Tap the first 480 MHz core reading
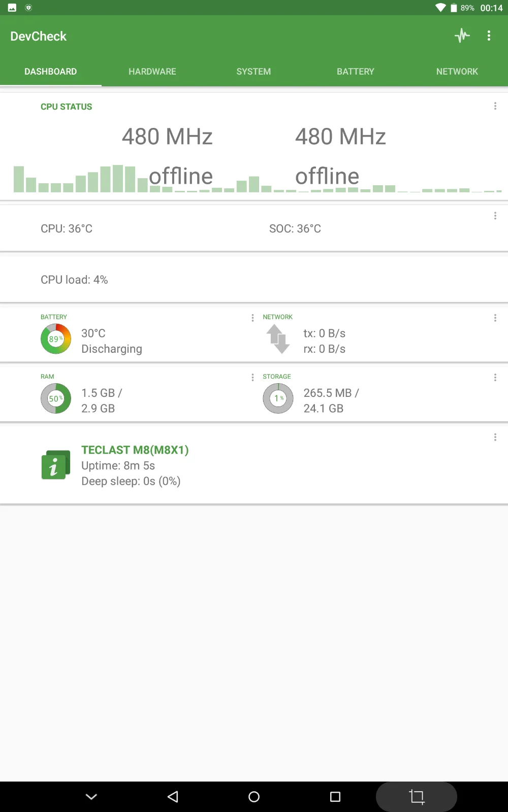 pos(167,136)
